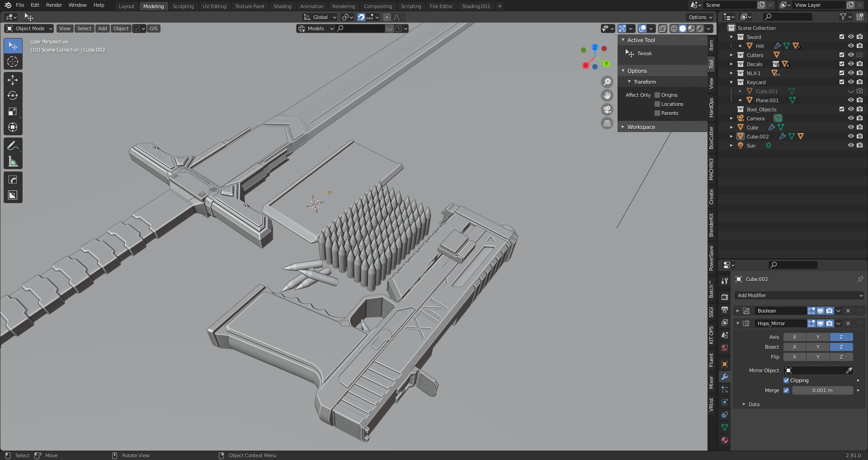Select the Measure tool
This screenshot has height=460, width=868.
tap(13, 161)
